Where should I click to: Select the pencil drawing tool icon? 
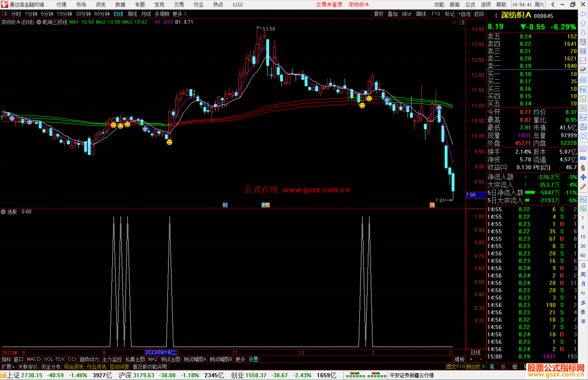point(583,187)
